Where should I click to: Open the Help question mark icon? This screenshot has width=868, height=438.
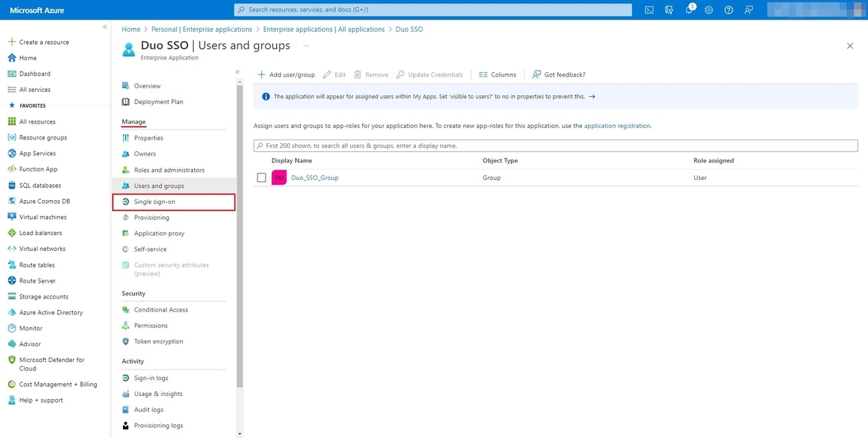click(x=728, y=10)
